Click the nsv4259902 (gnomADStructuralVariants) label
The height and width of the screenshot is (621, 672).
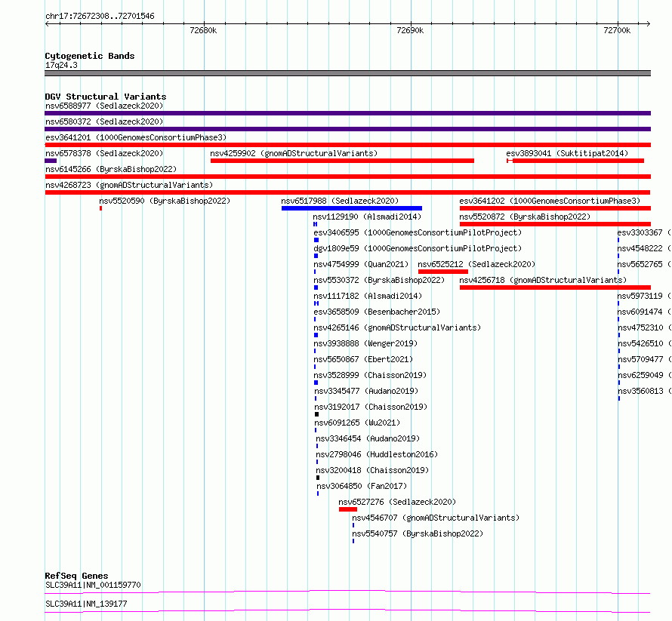(294, 153)
